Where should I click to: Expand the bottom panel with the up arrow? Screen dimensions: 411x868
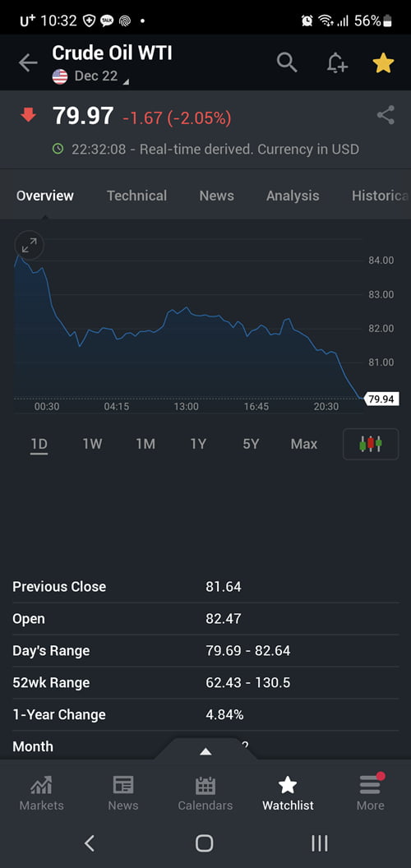click(205, 751)
